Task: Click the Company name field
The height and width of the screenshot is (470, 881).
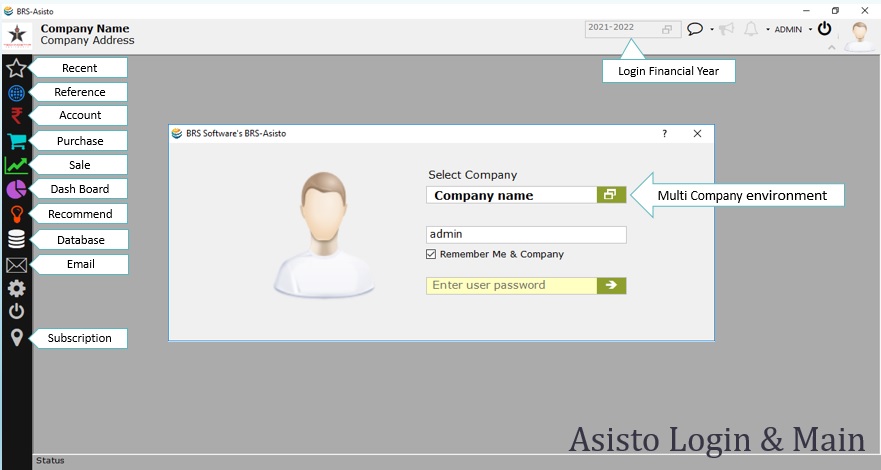Action: coord(511,195)
